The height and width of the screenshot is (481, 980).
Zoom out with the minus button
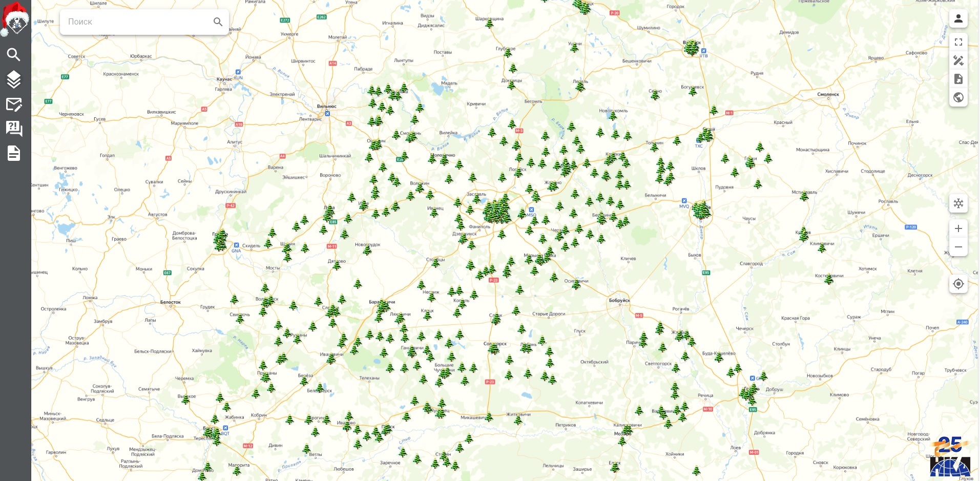click(958, 247)
